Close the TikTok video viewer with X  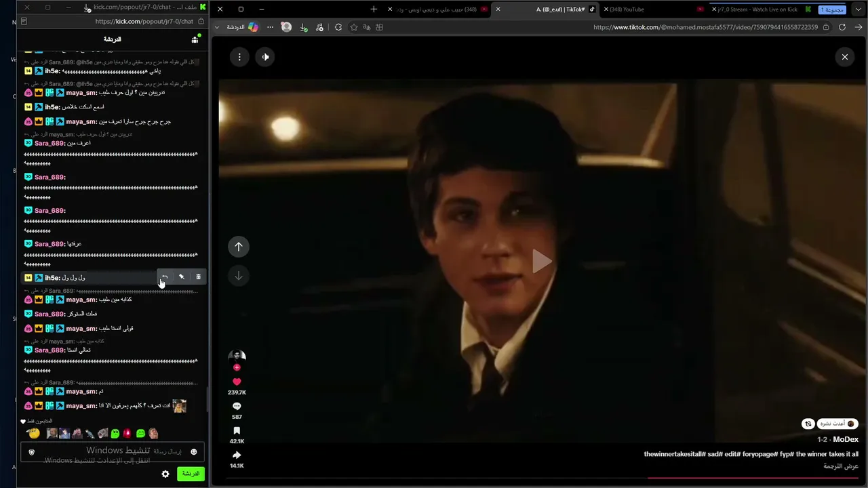pyautogui.click(x=844, y=57)
